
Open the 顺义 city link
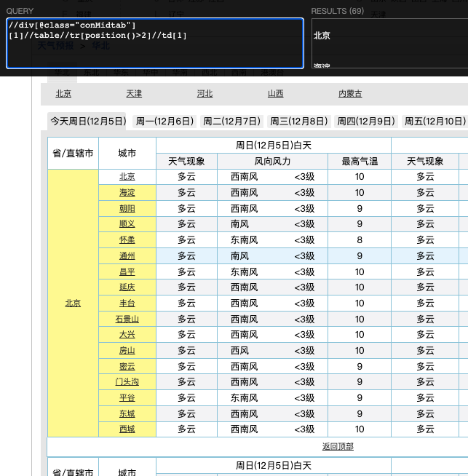(127, 224)
